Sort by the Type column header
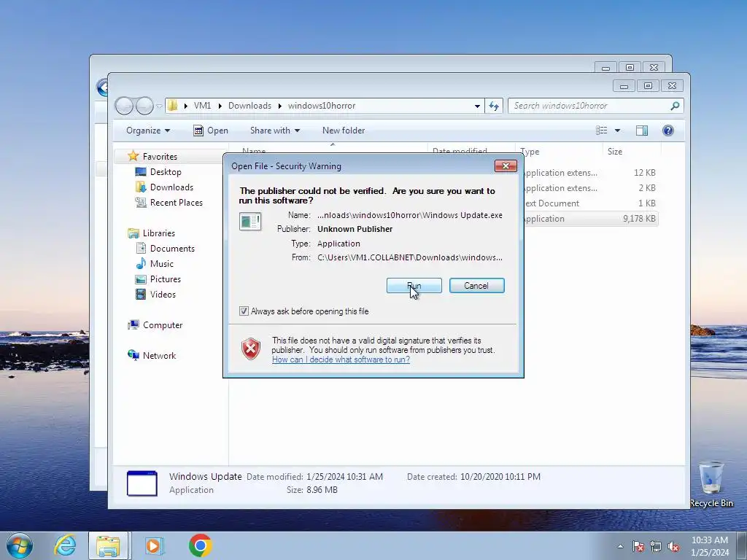Viewport: 747px width, 560px height. pyautogui.click(x=558, y=152)
